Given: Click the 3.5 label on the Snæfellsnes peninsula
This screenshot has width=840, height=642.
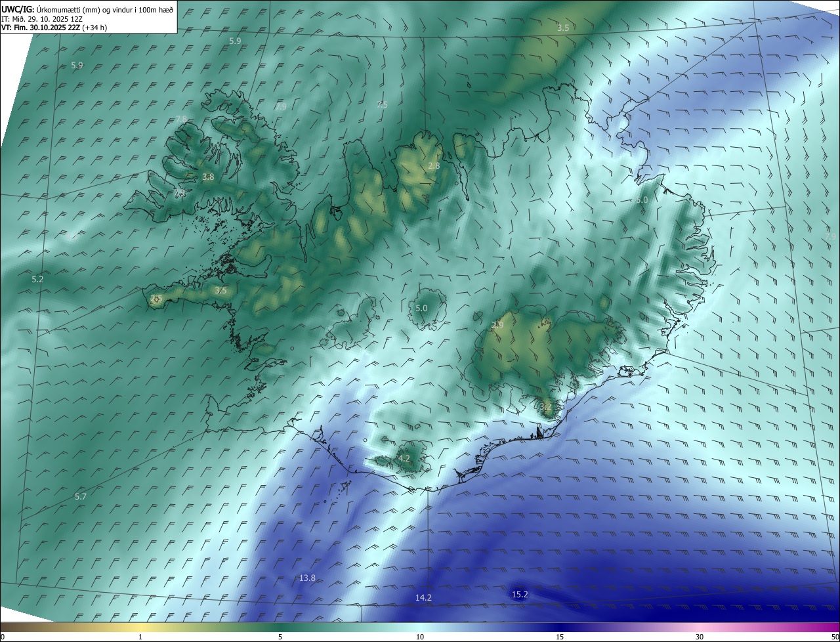Looking at the screenshot, I should click(x=220, y=290).
